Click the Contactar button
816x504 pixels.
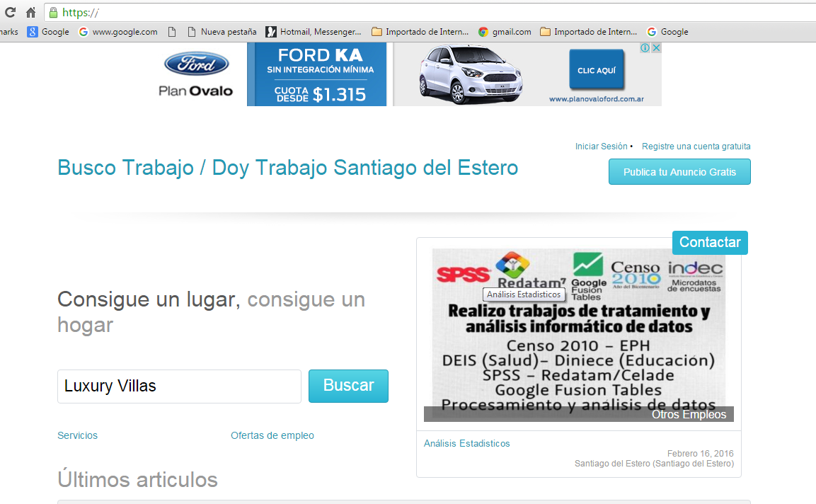click(710, 242)
